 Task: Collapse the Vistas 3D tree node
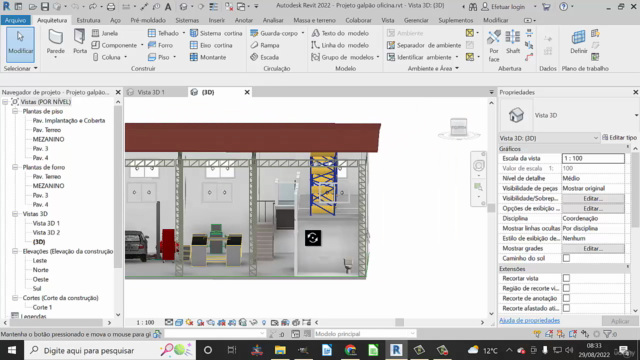click(x=15, y=213)
